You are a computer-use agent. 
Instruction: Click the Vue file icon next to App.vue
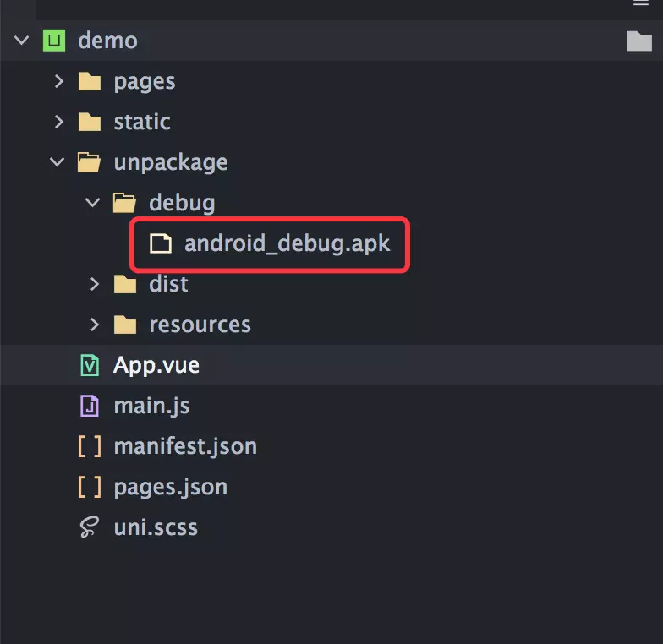(x=90, y=365)
